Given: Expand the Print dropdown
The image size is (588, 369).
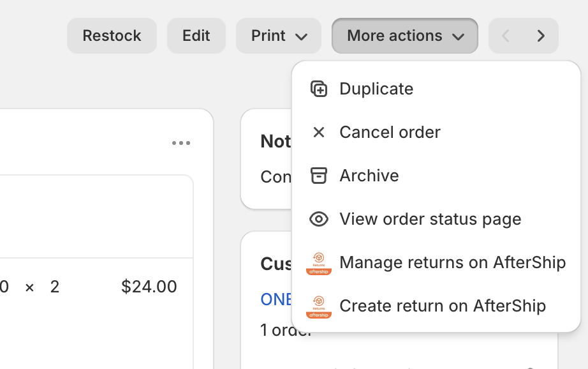Looking at the screenshot, I should pyautogui.click(x=279, y=36).
